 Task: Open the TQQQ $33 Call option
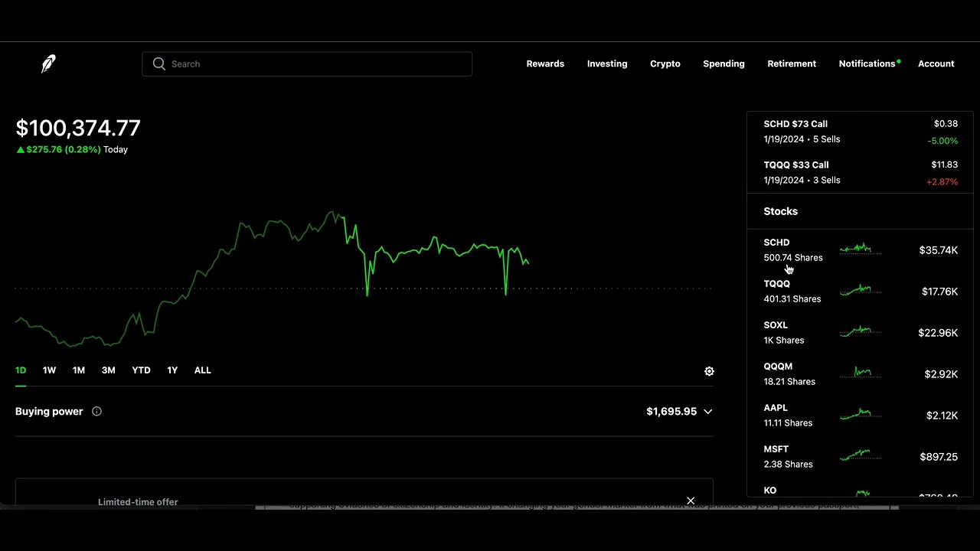pos(861,173)
